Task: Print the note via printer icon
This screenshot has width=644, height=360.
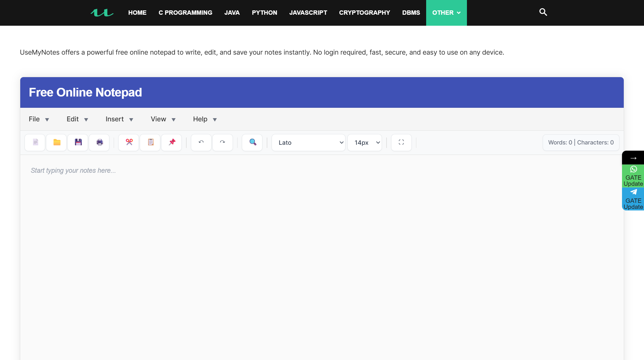Action: [99, 142]
